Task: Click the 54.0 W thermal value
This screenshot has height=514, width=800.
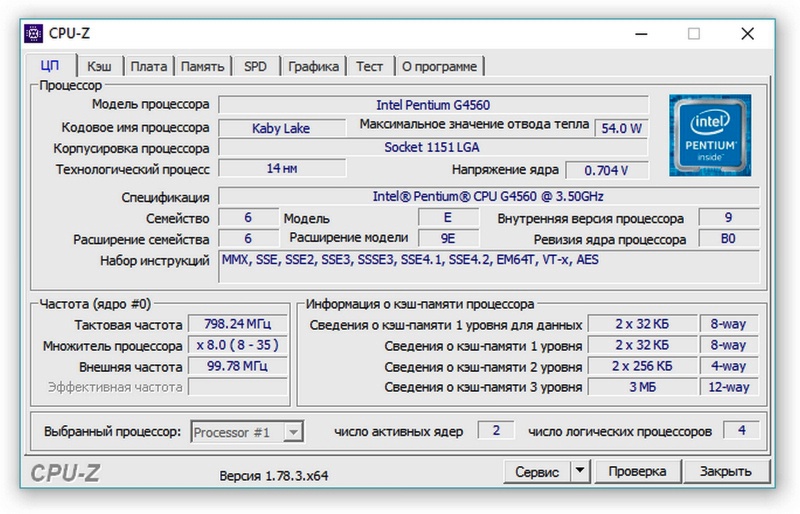Action: tap(621, 128)
